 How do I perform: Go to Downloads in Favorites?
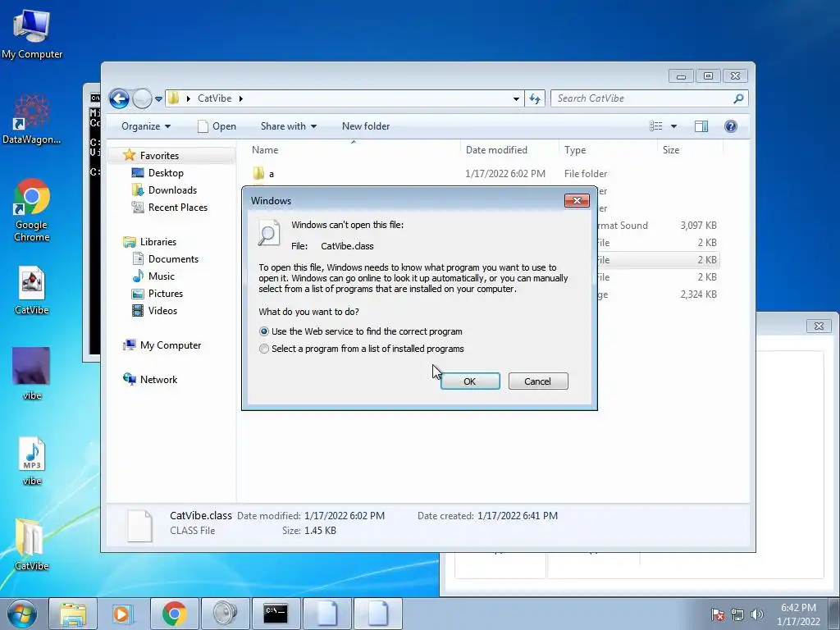[x=172, y=190]
